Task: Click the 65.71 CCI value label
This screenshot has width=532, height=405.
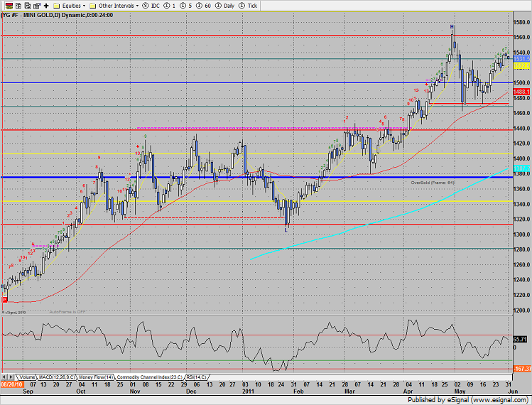Action: (521, 339)
